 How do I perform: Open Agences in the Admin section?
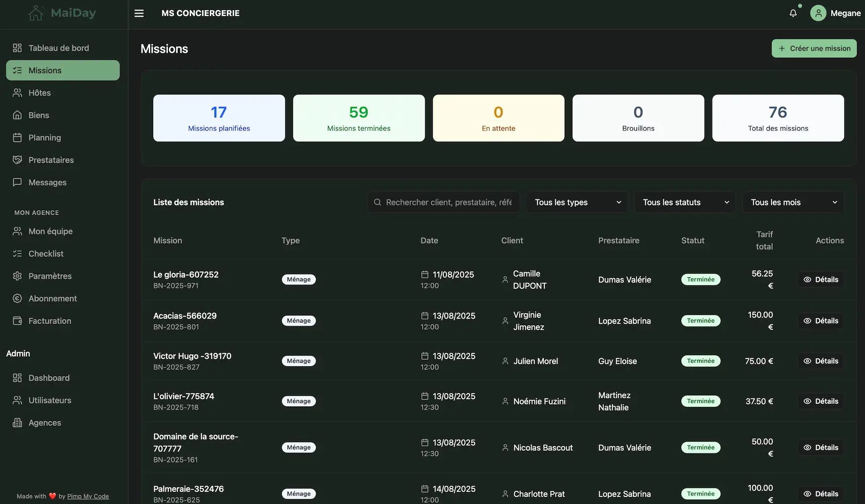point(44,423)
